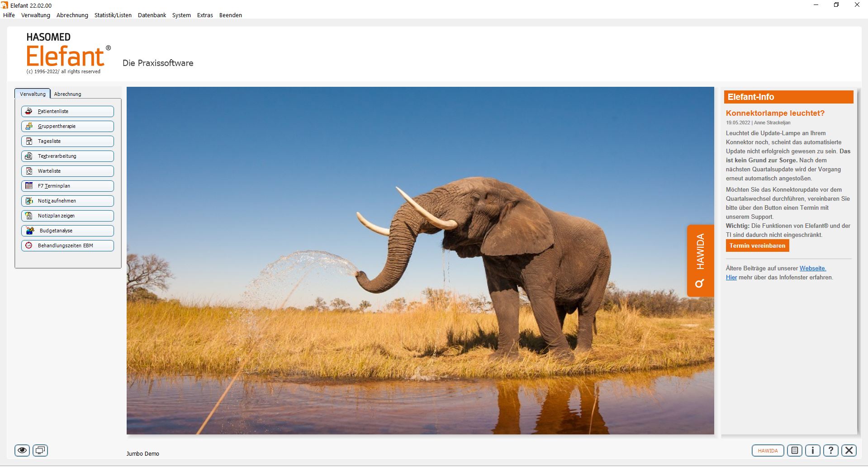
Task: Follow the Webseite link
Action: tap(813, 268)
